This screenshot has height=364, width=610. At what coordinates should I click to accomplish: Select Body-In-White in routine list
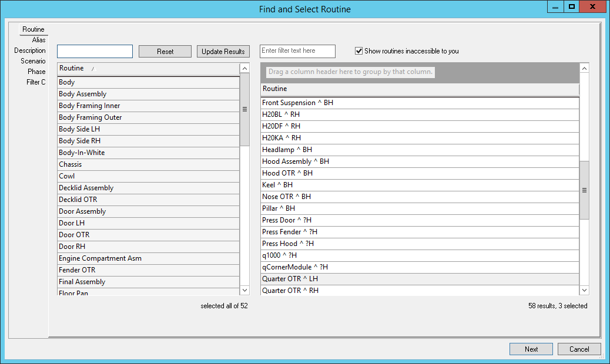(x=148, y=153)
